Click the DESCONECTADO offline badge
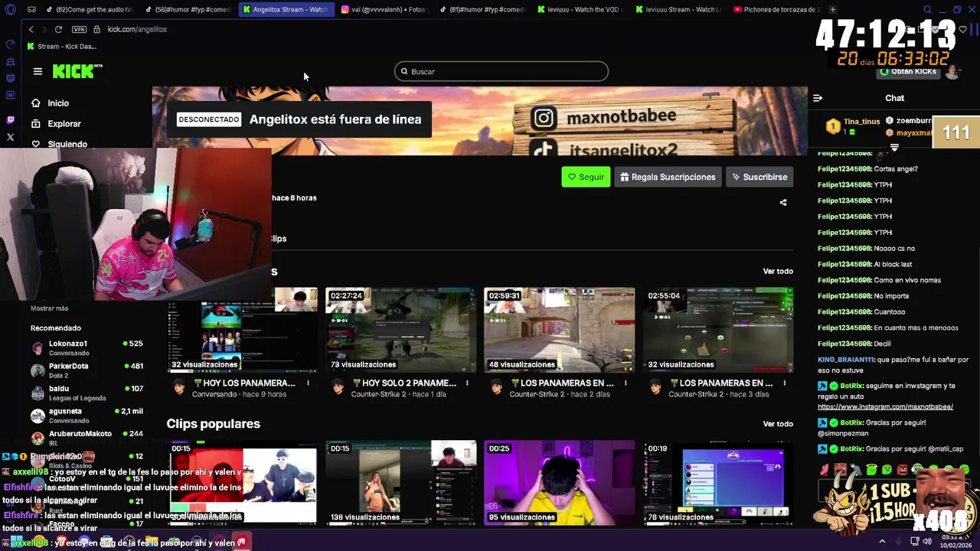Screen dimensions: 980x551 click(209, 119)
